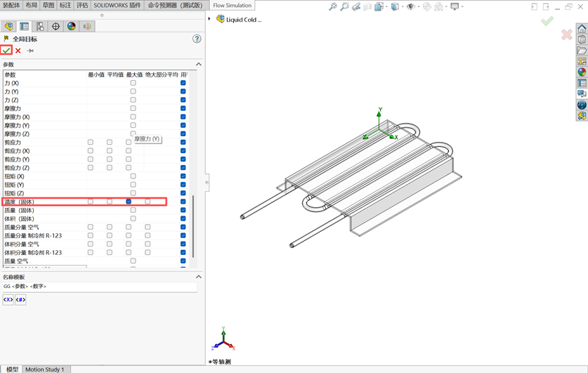The height and width of the screenshot is (373, 588).
Task: Click the Hide/Show Items eye icon
Action: (x=411, y=6)
